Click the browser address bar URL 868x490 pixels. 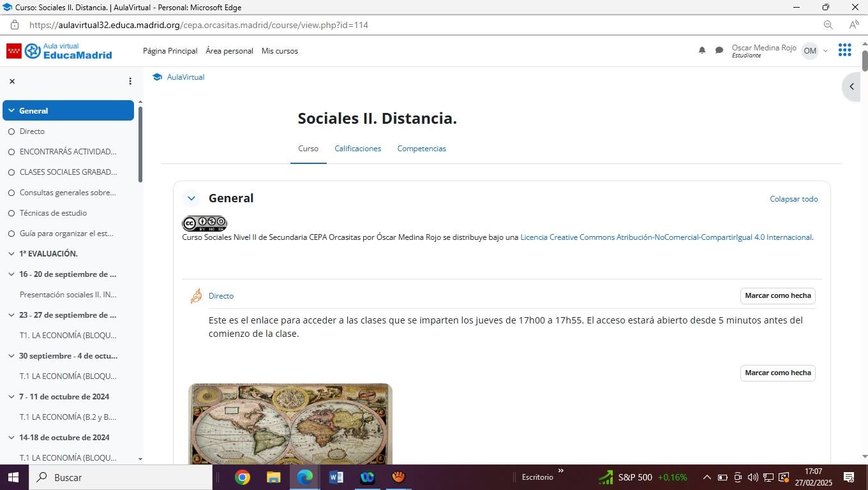click(x=199, y=25)
